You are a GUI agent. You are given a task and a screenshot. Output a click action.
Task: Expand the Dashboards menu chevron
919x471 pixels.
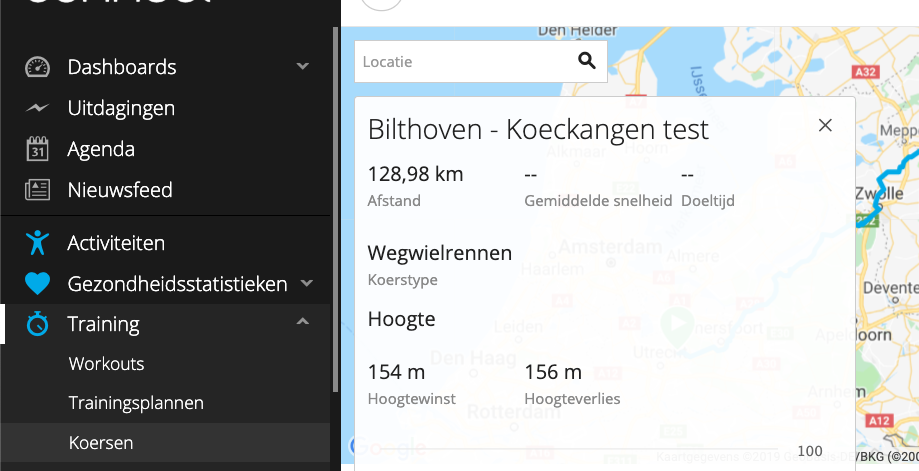point(303,67)
